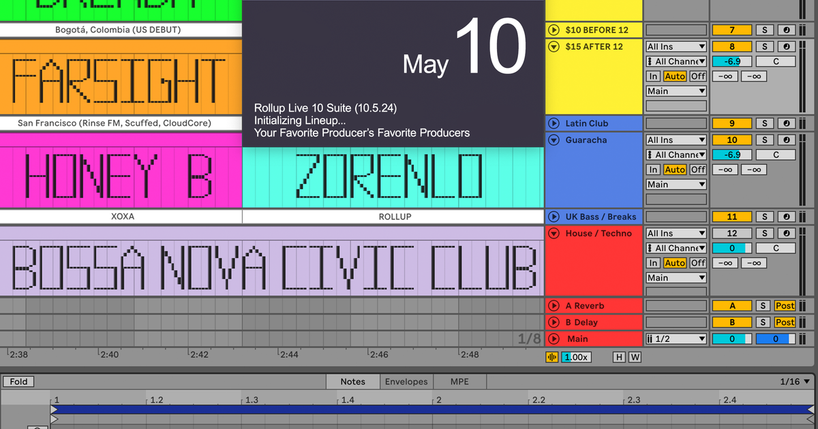Click the House / Techno pan control C
Image resolution: width=818 pixels, height=429 pixels.
(x=776, y=248)
